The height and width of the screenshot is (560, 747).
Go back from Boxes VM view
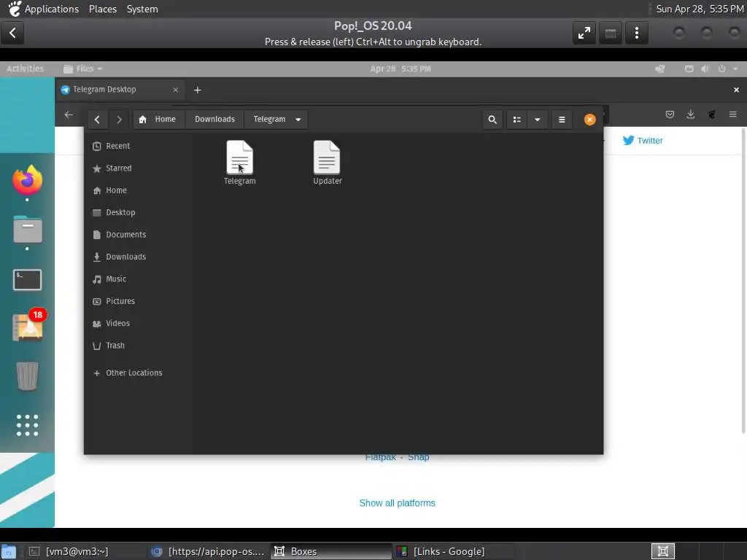[13, 33]
